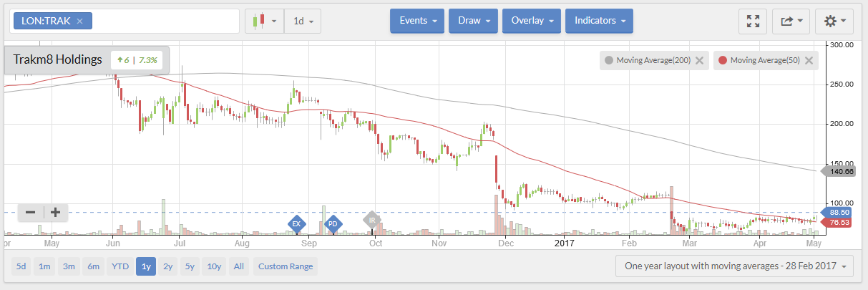Select the YTD time range

click(x=120, y=267)
